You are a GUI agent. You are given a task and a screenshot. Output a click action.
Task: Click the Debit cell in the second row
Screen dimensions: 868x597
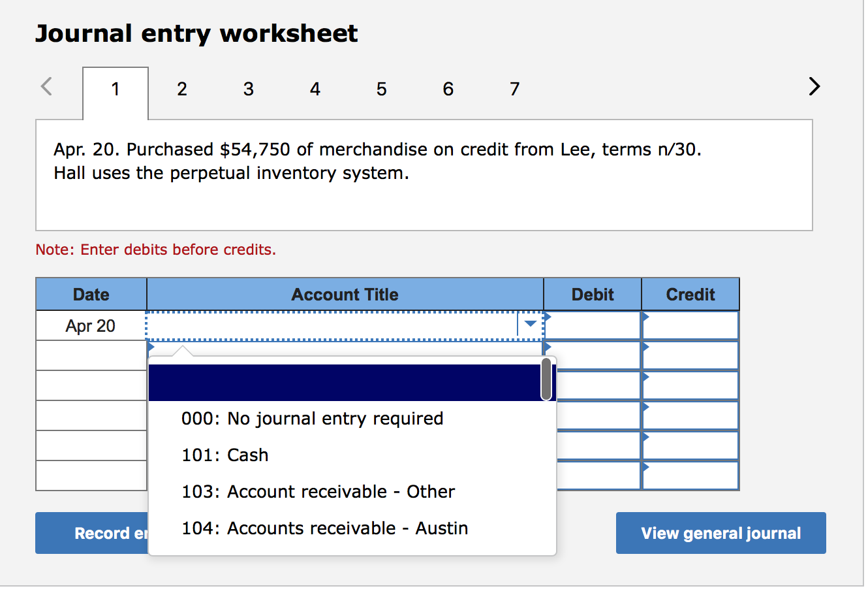pos(593,355)
